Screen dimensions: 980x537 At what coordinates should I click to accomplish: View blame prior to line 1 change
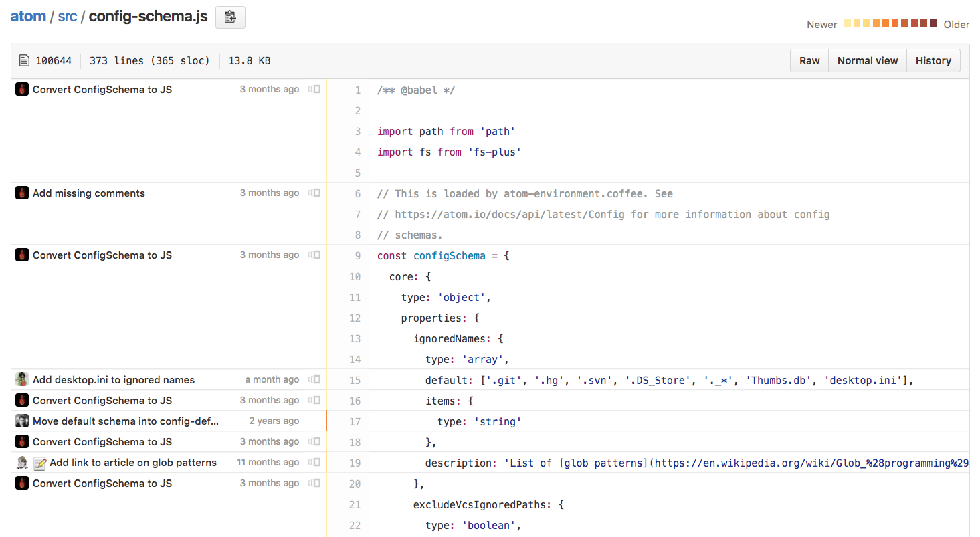click(x=314, y=89)
